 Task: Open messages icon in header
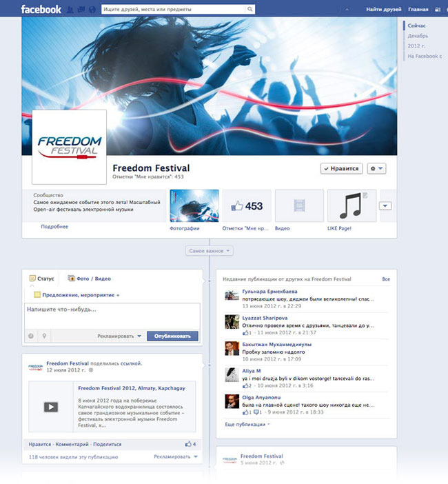click(81, 10)
